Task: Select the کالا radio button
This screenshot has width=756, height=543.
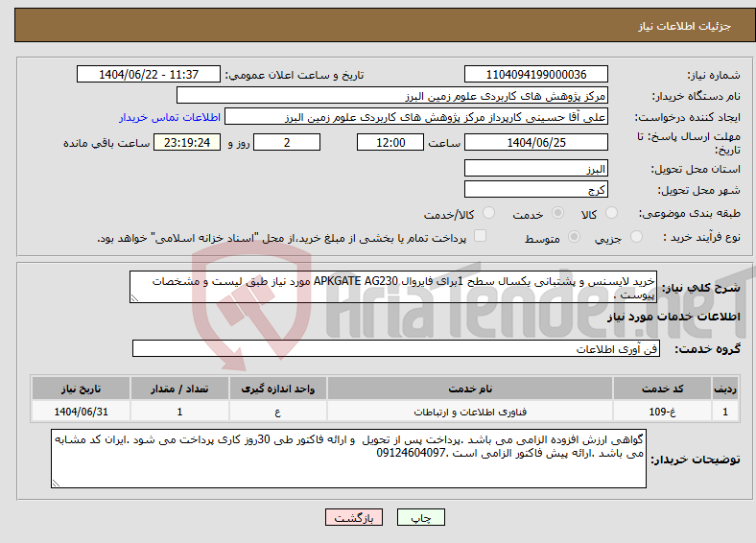Action: 611,213
